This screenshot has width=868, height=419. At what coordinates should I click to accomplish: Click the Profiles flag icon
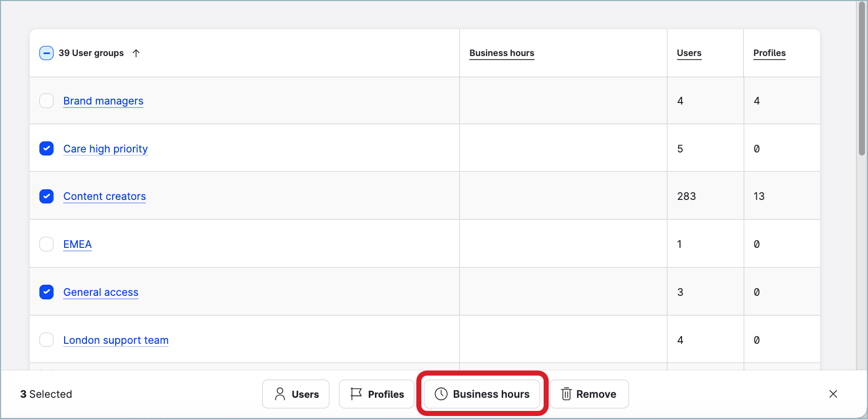pyautogui.click(x=356, y=394)
